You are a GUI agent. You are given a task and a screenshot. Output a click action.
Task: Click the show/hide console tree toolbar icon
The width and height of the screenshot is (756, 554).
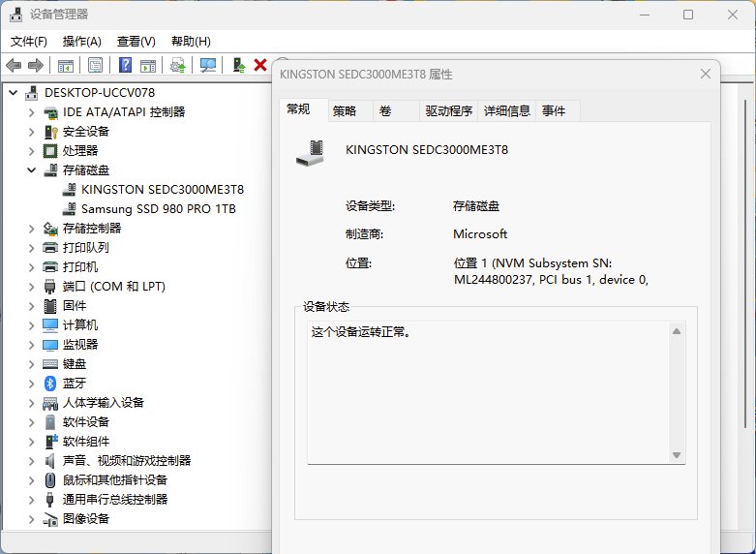(66, 66)
